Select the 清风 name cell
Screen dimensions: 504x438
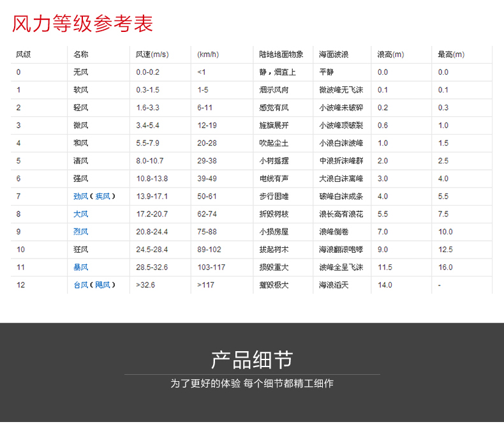(x=80, y=160)
